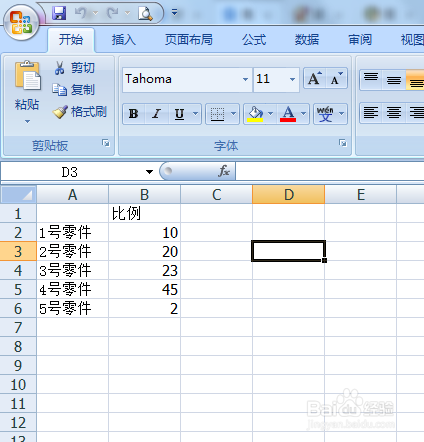Select column C header

coord(216,195)
